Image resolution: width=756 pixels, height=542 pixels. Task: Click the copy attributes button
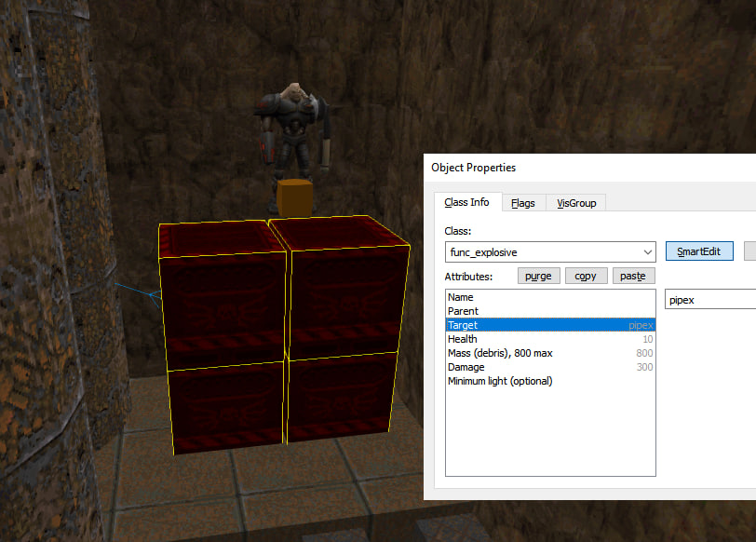click(586, 277)
